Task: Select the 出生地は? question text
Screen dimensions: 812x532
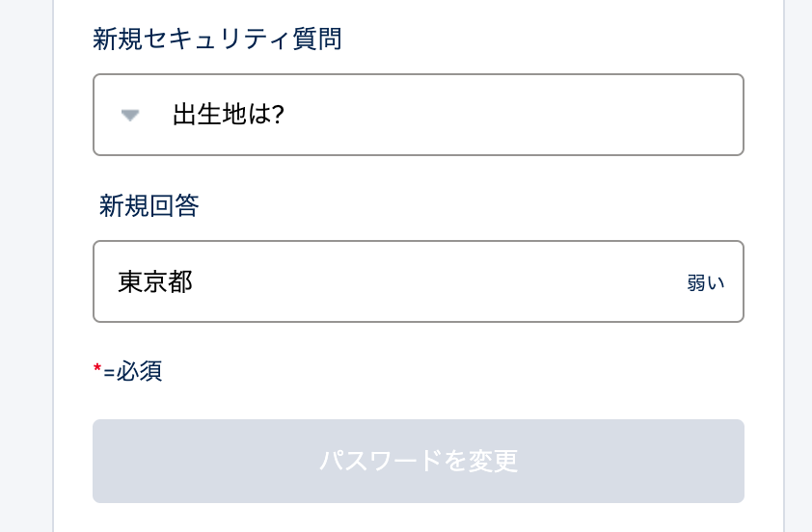Action: pos(229,116)
